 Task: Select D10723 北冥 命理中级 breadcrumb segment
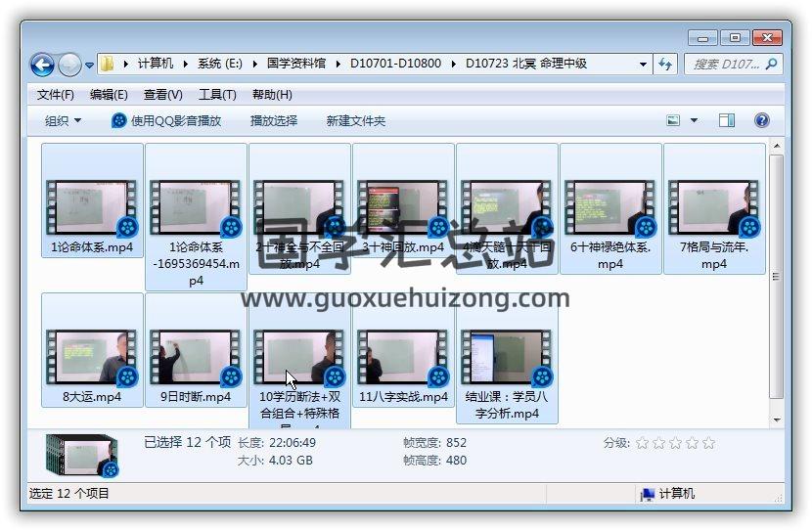[526, 64]
